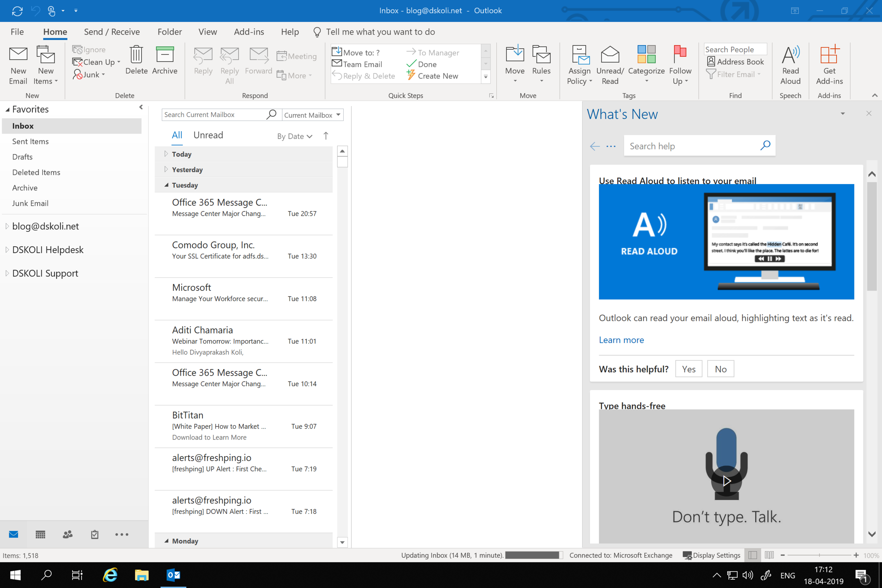
Task: Set a Follow Up flag
Action: (x=680, y=66)
